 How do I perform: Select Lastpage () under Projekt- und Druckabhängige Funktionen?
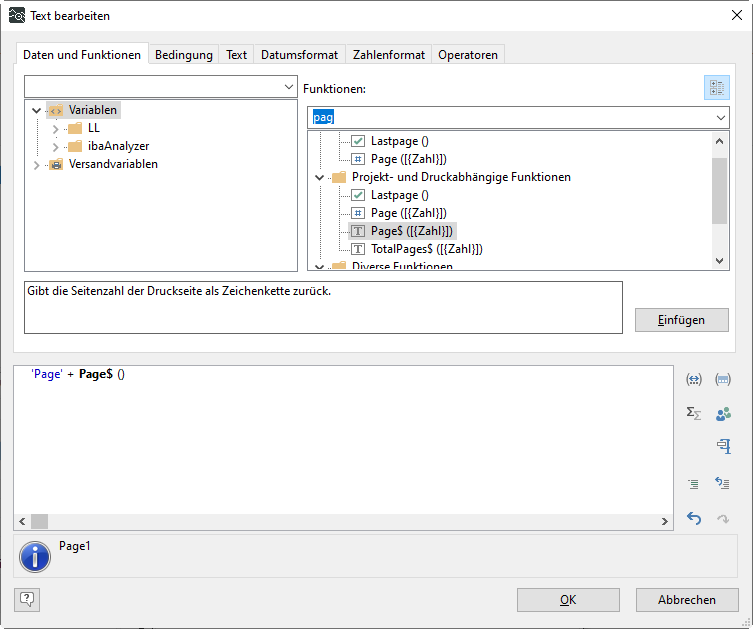click(400, 195)
